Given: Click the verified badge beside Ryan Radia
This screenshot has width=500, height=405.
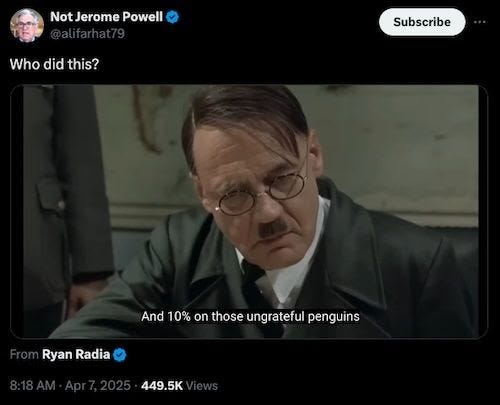Looking at the screenshot, I should (x=120, y=355).
